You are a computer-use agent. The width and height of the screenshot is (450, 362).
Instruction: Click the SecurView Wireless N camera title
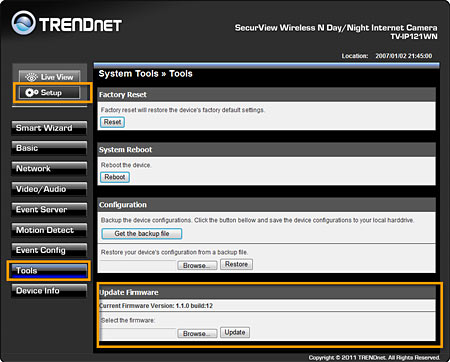click(x=336, y=28)
